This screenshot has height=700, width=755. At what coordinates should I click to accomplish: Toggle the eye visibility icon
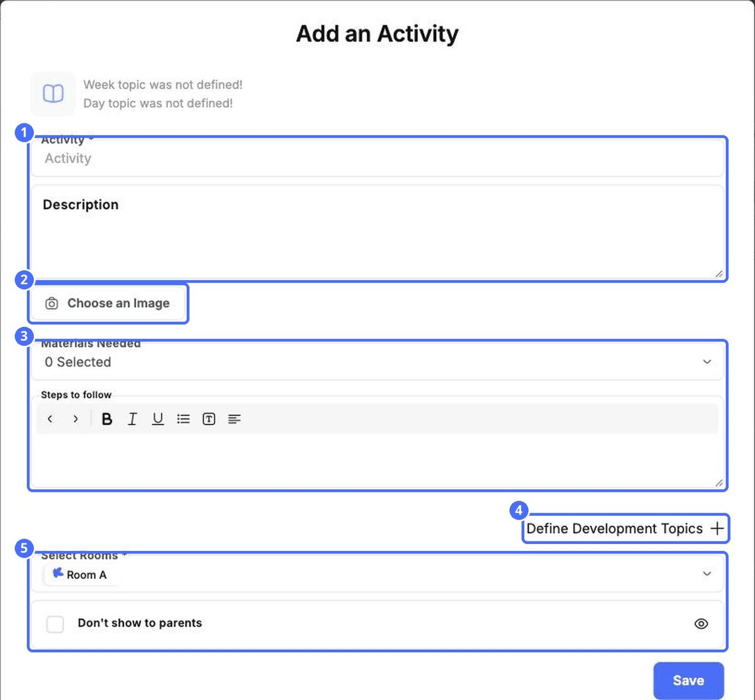pos(701,624)
